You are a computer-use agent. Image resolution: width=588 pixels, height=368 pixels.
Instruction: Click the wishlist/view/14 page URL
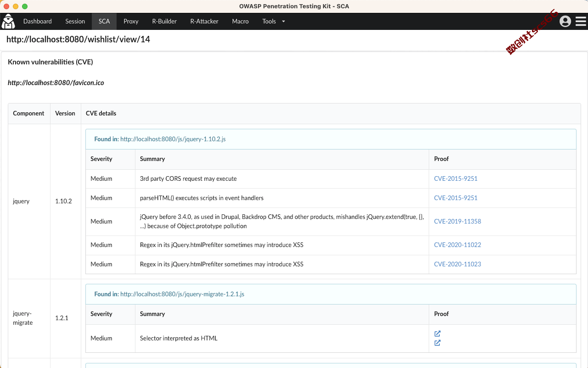(78, 40)
